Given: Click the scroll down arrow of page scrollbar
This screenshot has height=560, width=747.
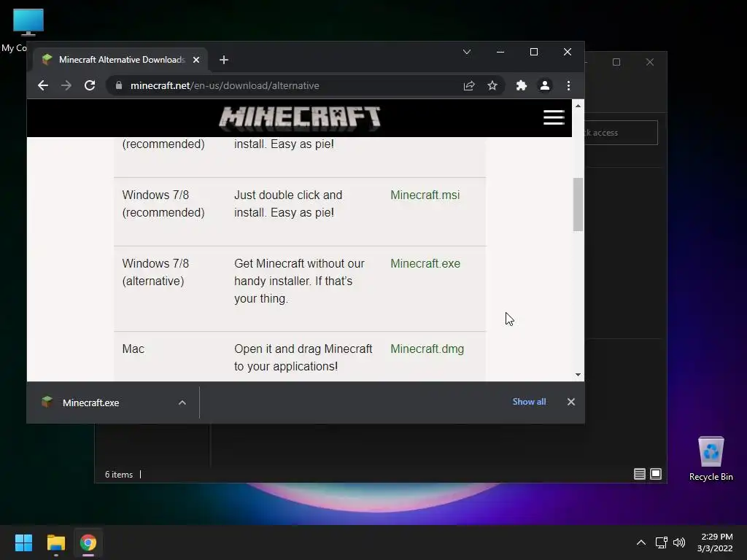Looking at the screenshot, I should (578, 375).
